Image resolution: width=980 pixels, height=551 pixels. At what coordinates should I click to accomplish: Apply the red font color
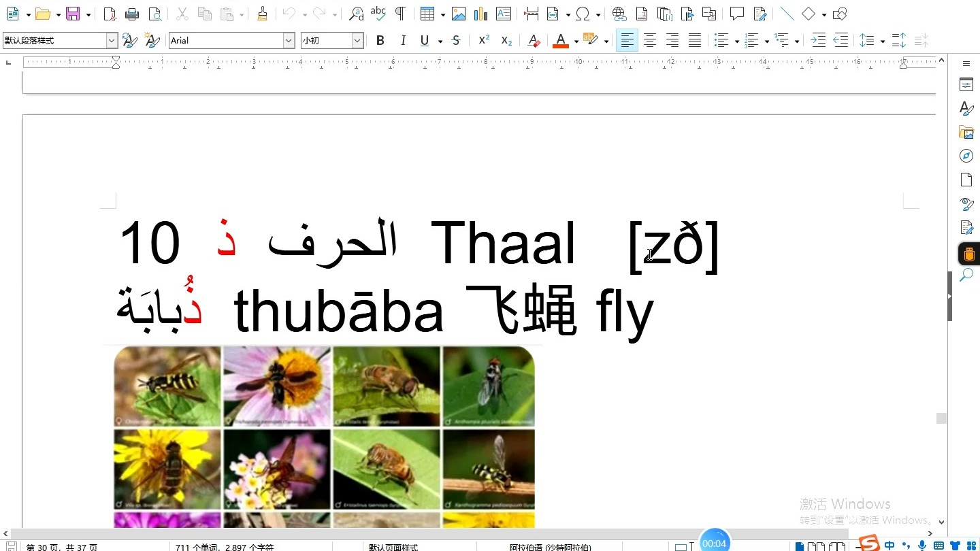pos(561,41)
